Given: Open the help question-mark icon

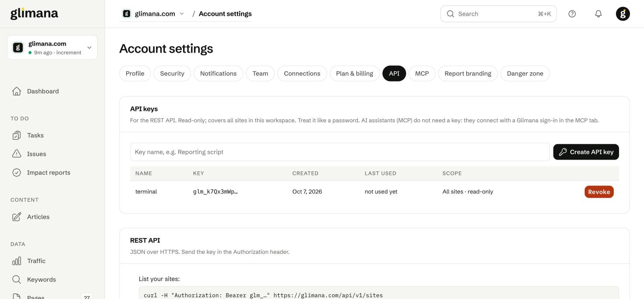Looking at the screenshot, I should click(x=572, y=14).
